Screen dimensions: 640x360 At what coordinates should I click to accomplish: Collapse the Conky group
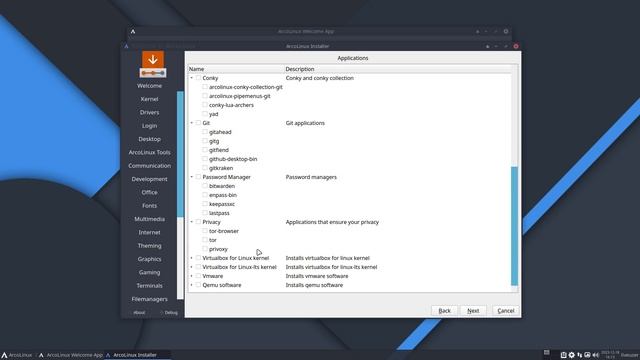191,78
